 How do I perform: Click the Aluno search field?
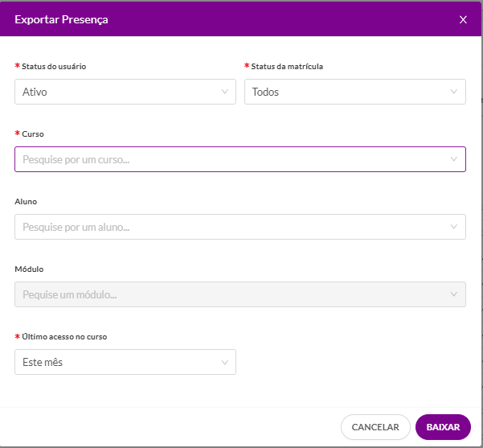pos(240,227)
